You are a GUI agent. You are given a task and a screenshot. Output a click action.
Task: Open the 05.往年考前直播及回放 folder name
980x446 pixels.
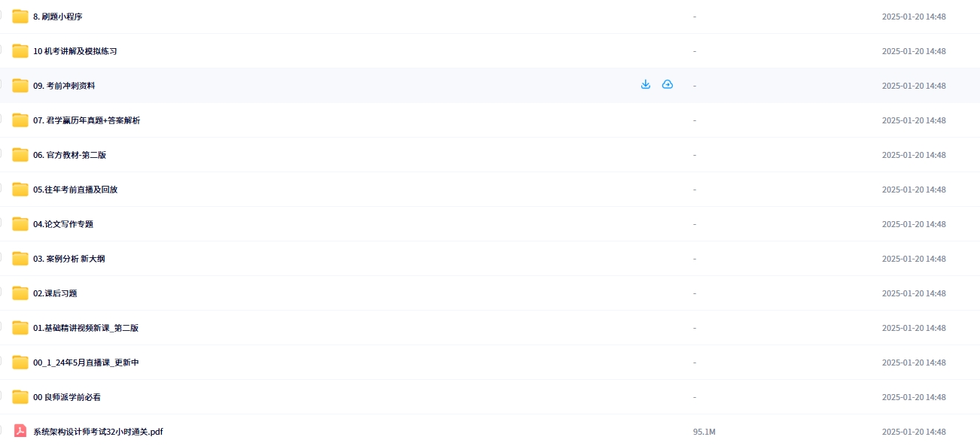coord(75,190)
